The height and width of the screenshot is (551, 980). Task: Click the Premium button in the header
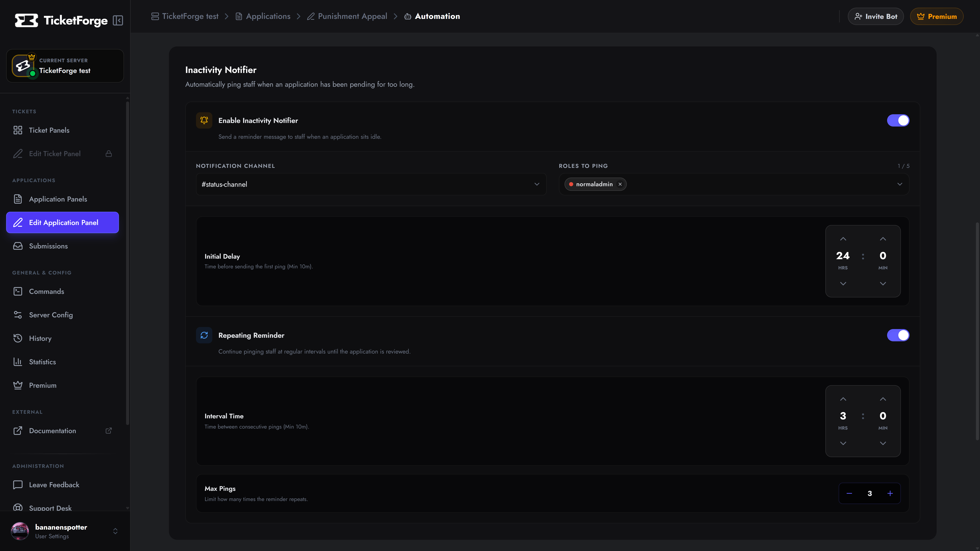937,16
